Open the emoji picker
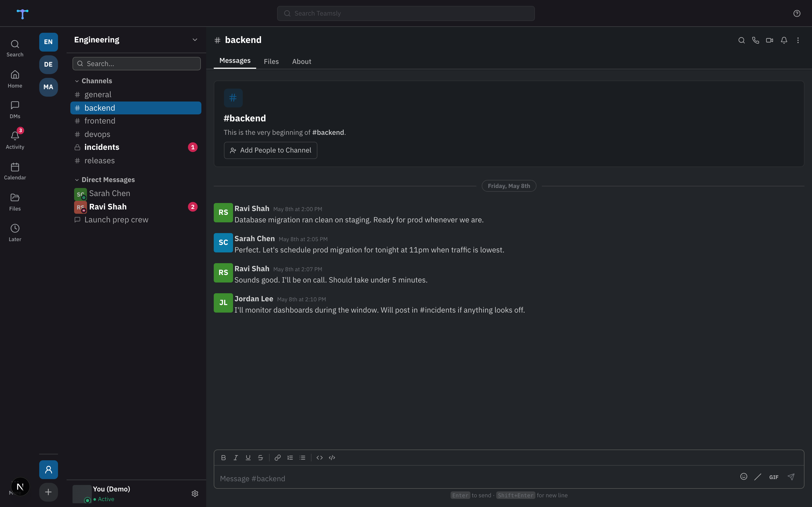This screenshot has width=812, height=507. pos(744,476)
